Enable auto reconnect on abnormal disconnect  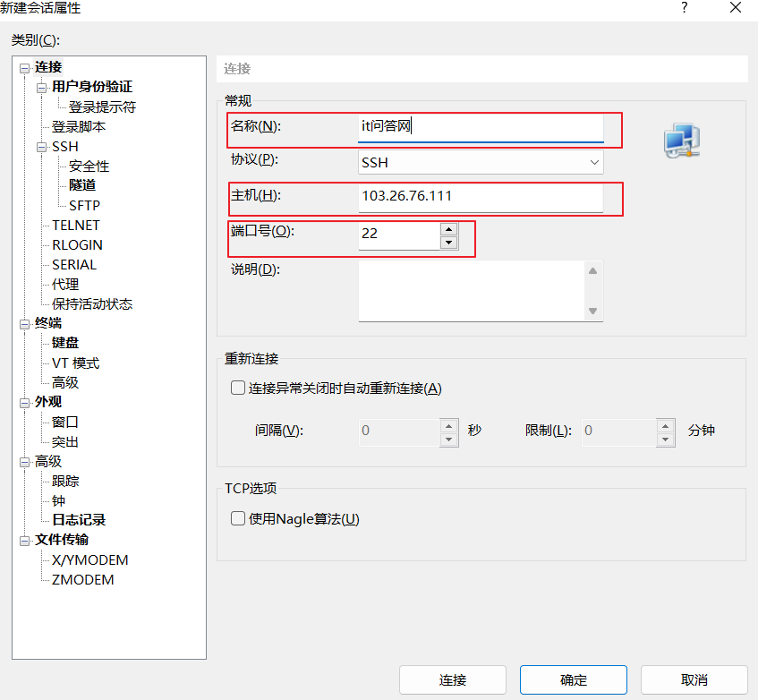point(238,388)
